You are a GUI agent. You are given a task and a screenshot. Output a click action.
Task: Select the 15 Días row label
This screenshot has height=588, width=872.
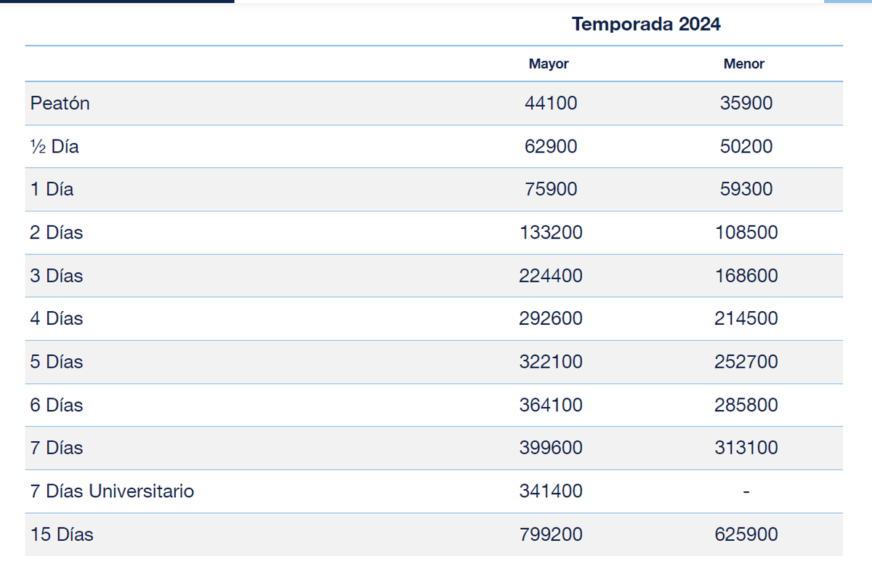click(62, 535)
